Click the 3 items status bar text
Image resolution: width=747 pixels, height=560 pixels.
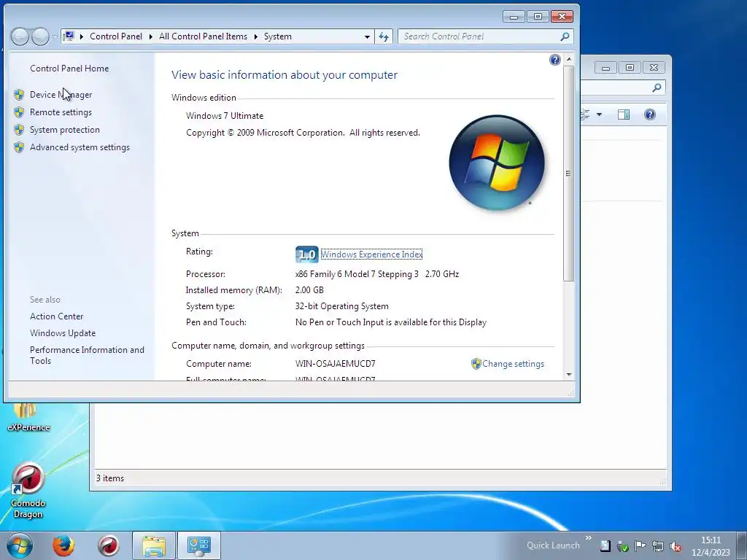tap(110, 478)
